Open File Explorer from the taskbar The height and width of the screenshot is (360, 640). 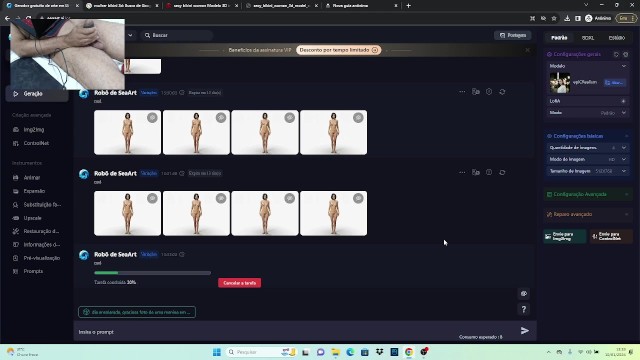pos(336,352)
